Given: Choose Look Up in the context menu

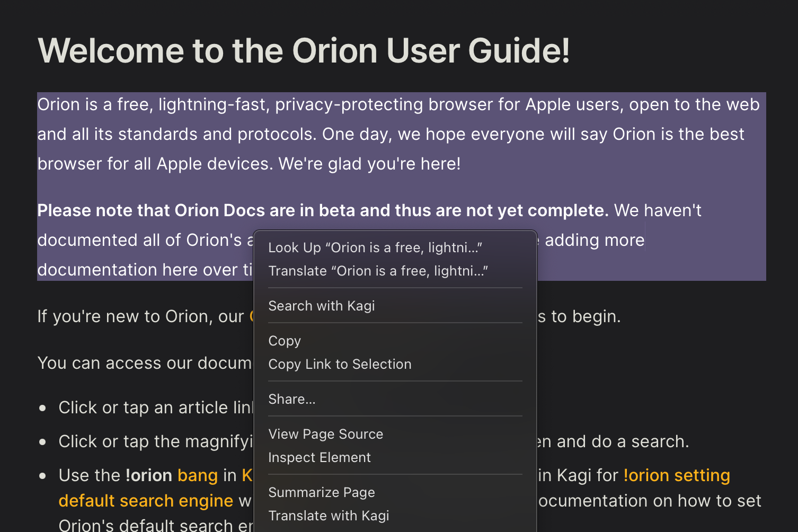Looking at the screenshot, I should [375, 247].
